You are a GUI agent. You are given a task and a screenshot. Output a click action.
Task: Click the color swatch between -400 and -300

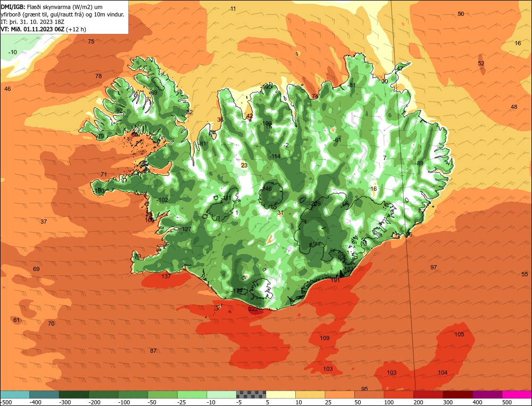coord(44,394)
